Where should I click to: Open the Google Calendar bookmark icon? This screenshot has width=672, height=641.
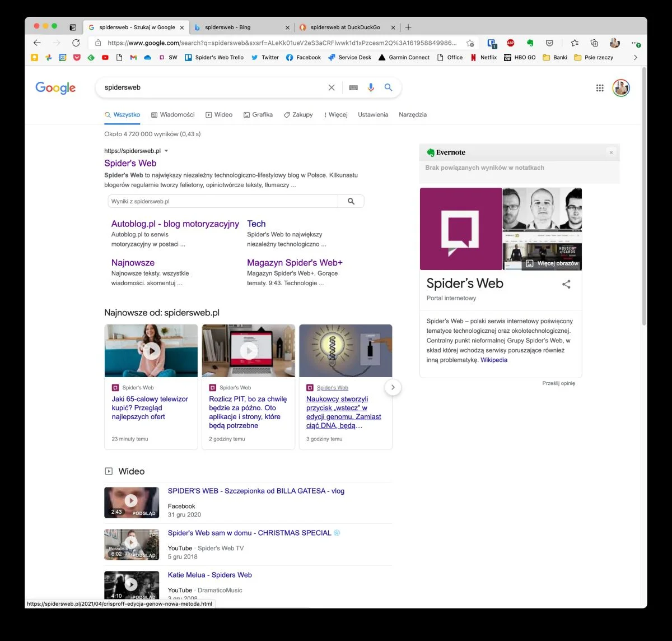point(63,57)
